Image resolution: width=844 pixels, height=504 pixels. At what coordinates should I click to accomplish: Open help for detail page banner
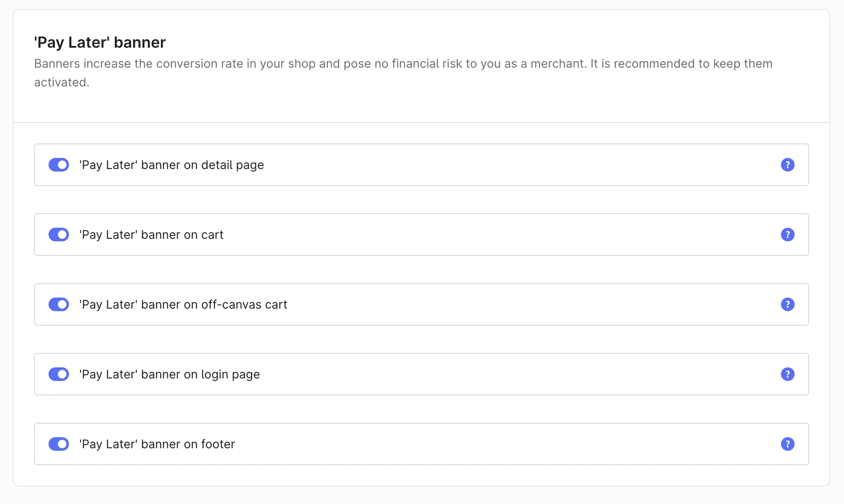pyautogui.click(x=787, y=165)
